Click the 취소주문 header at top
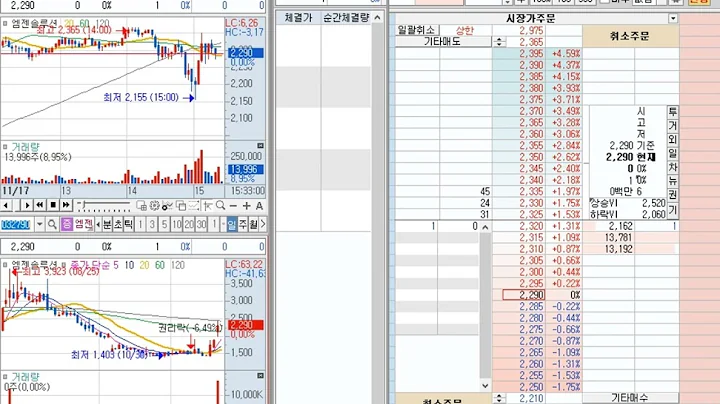Viewport: 720px width, 404px height. pos(630,36)
